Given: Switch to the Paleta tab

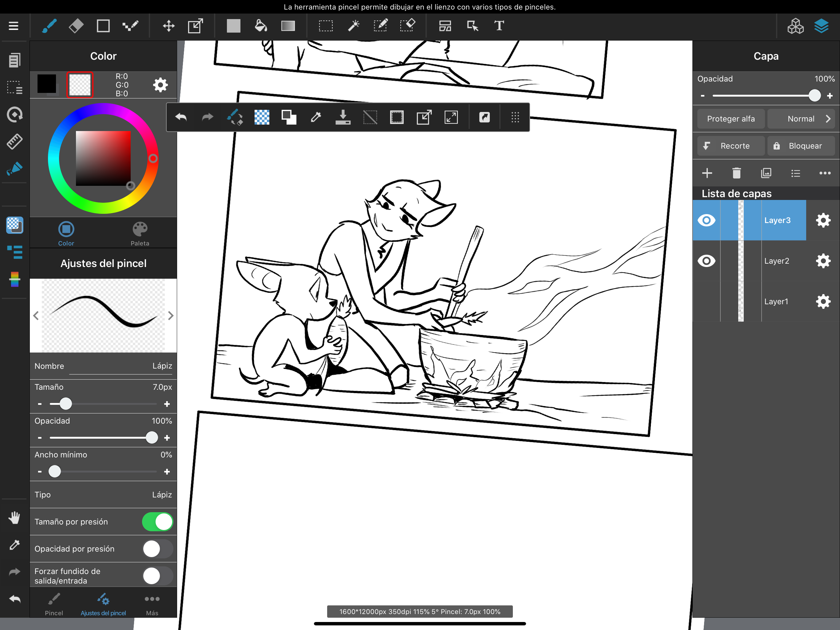Looking at the screenshot, I should (140, 233).
